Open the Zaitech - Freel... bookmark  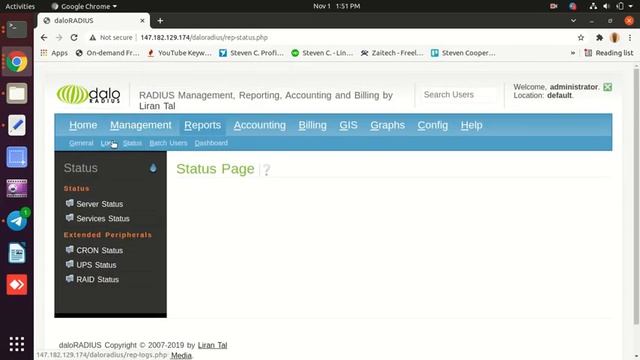pyautogui.click(x=392, y=53)
